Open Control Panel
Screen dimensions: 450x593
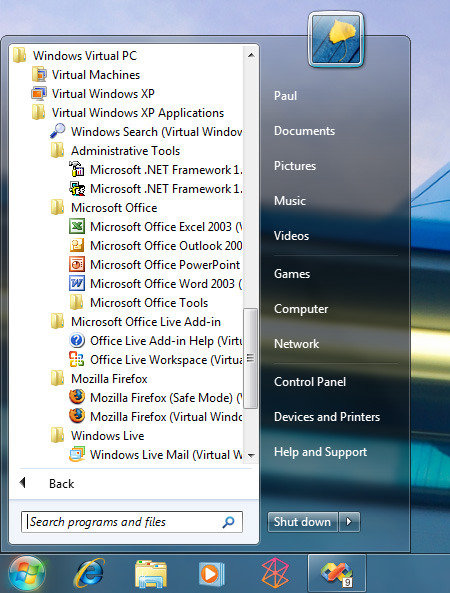click(x=310, y=382)
